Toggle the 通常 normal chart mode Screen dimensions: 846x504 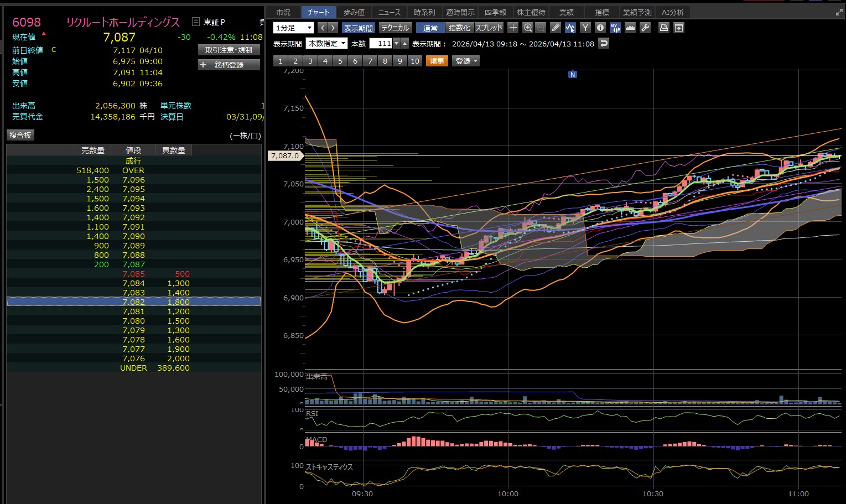click(x=430, y=28)
